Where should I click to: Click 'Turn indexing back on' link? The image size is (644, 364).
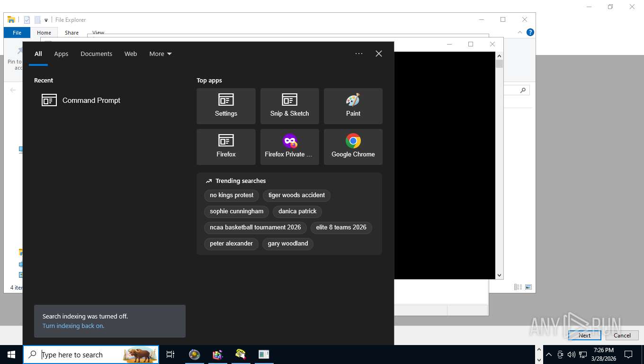coord(73,326)
